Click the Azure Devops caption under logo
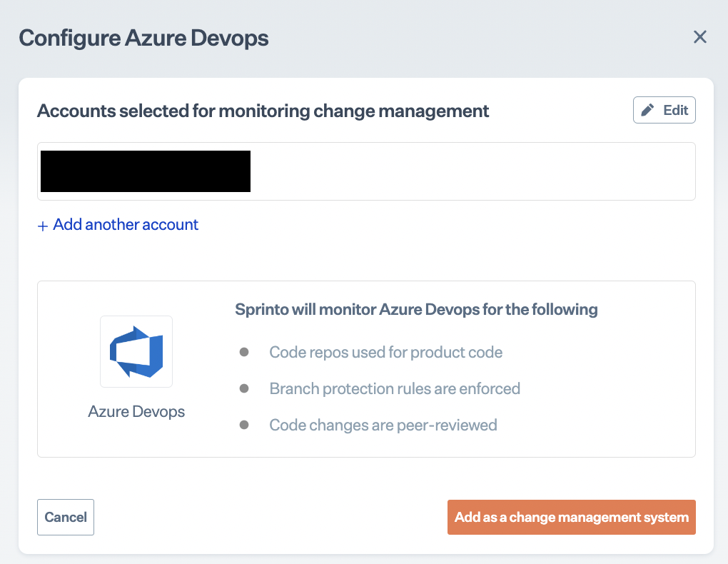This screenshot has height=564, width=728. tap(136, 412)
